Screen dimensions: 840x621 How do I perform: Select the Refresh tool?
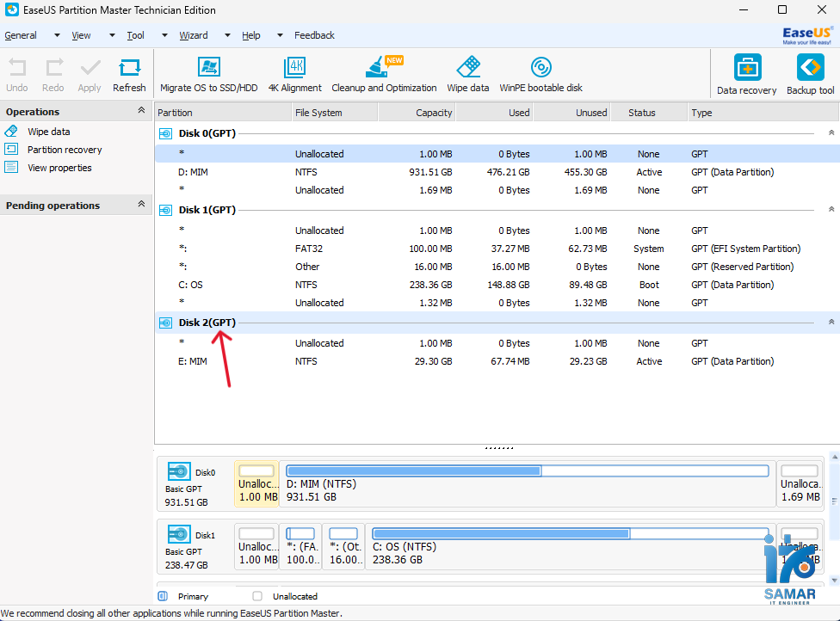pos(129,74)
